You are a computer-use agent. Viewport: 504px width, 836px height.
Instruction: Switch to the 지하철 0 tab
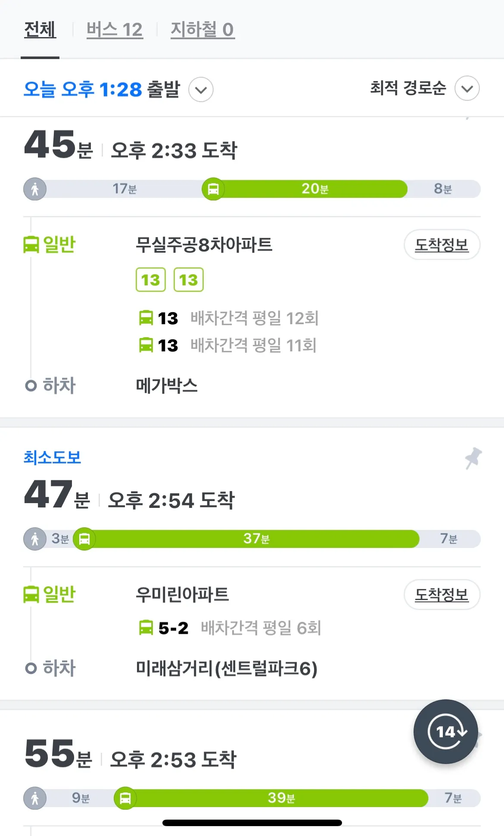(x=202, y=30)
